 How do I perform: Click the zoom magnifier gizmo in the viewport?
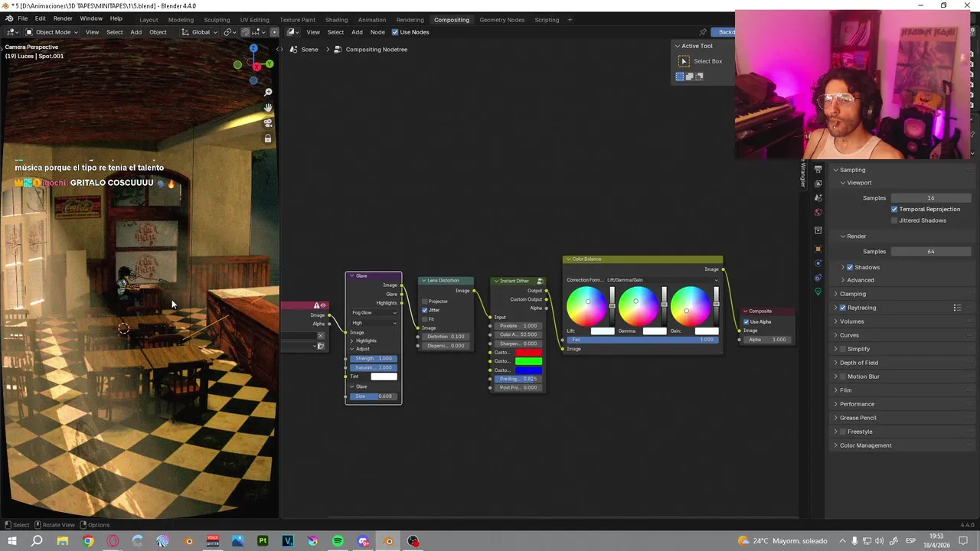268,92
